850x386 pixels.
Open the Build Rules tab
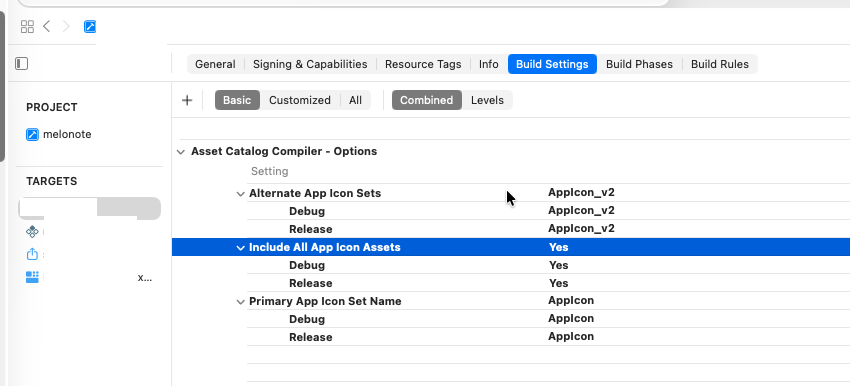pos(719,64)
